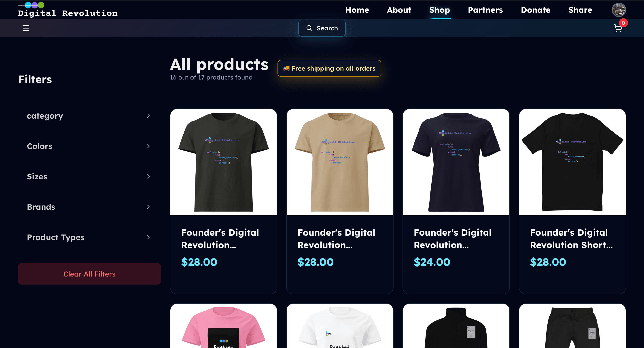Image resolution: width=644 pixels, height=348 pixels.
Task: Open the Partners page
Action: click(485, 10)
